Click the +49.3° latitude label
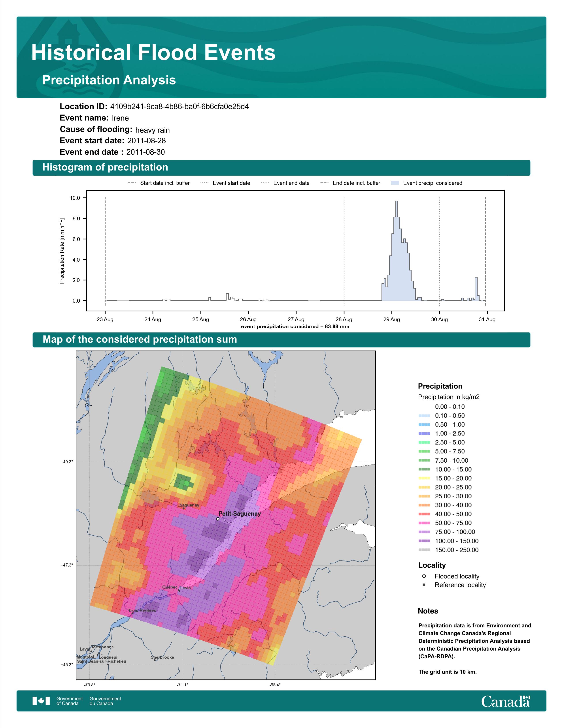 (67, 462)
